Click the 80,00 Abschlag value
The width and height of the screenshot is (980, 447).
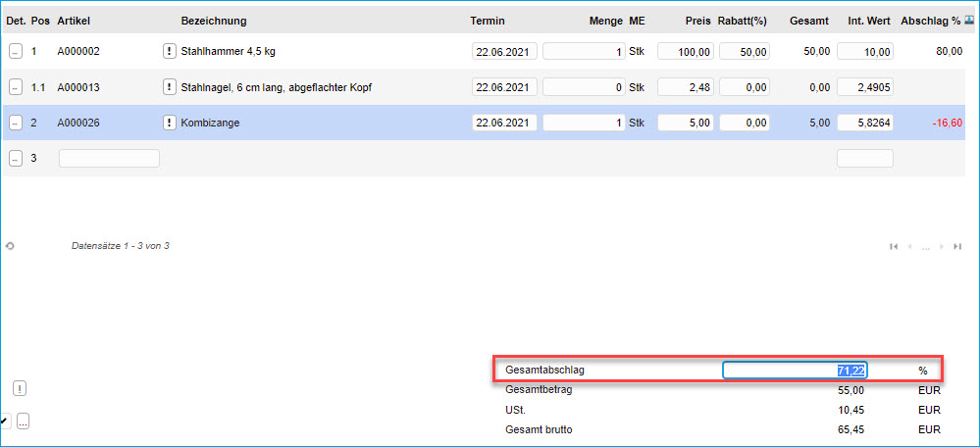950,52
